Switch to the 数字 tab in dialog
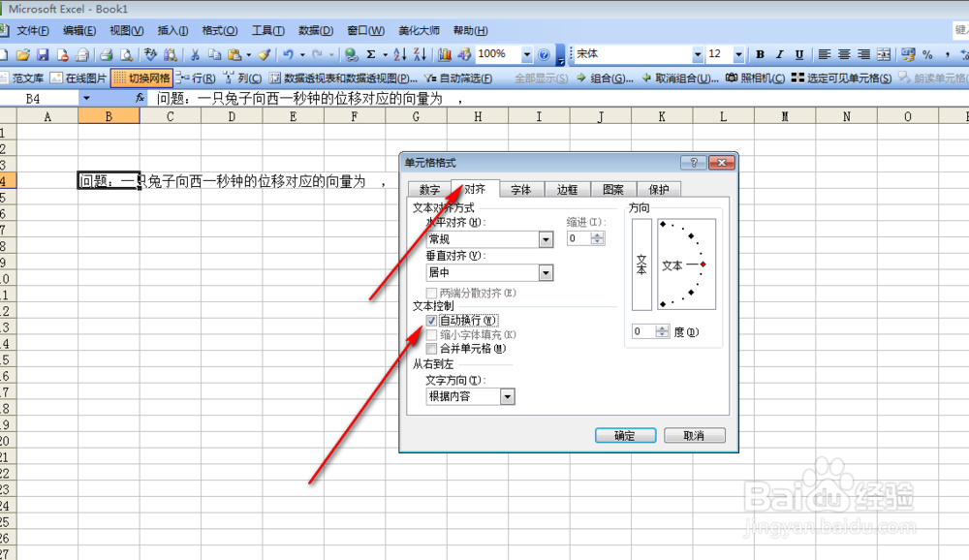Image resolution: width=969 pixels, height=560 pixels. click(429, 190)
